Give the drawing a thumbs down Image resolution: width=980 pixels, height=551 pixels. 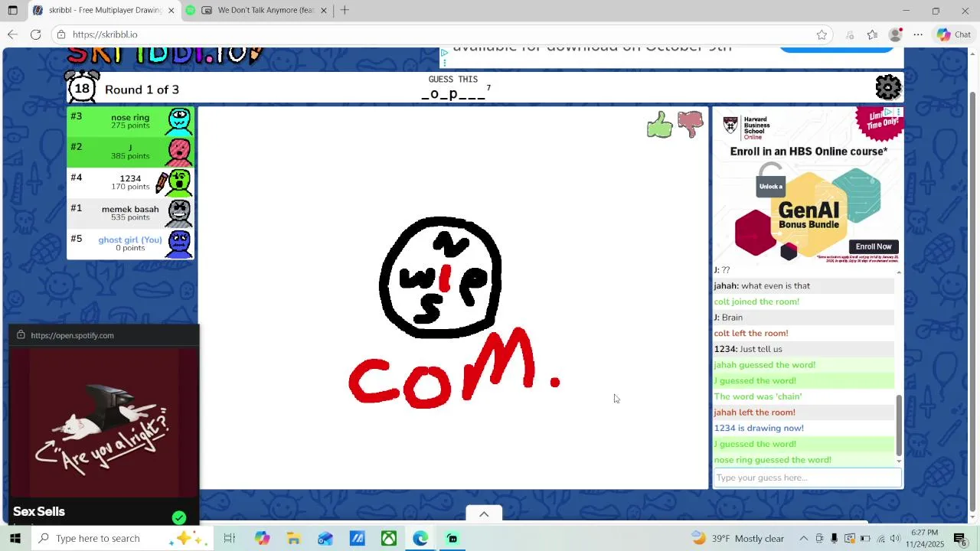pos(690,125)
